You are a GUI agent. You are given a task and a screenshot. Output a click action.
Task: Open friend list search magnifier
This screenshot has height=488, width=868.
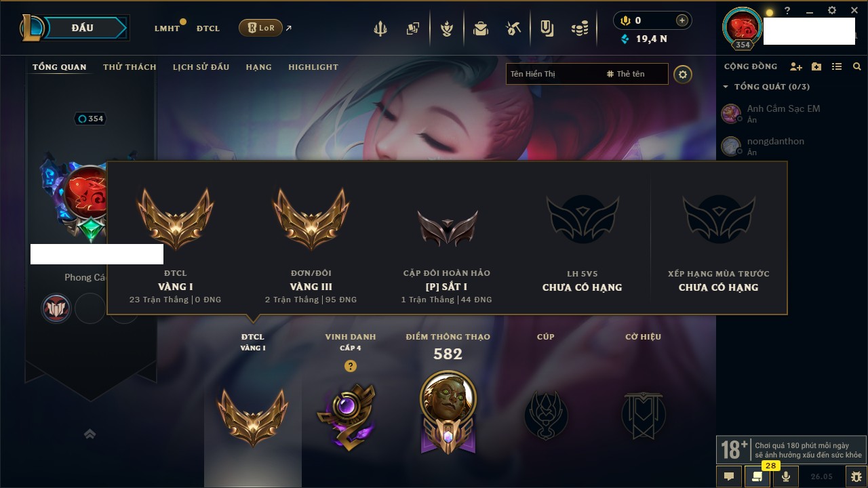coord(857,66)
